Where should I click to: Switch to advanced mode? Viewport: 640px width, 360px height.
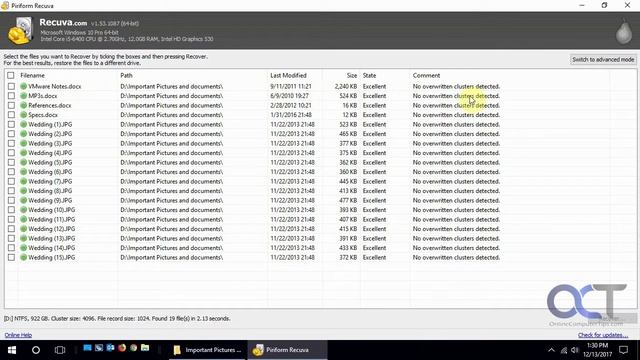pos(603,60)
